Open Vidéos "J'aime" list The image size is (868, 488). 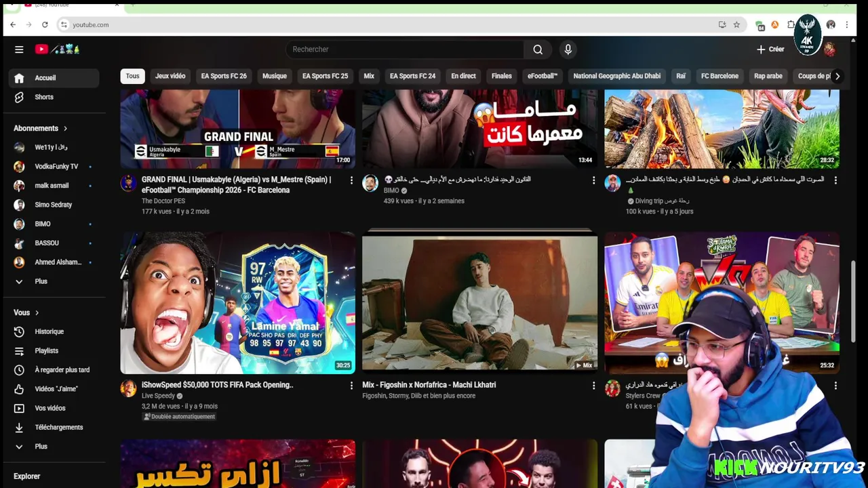point(54,389)
